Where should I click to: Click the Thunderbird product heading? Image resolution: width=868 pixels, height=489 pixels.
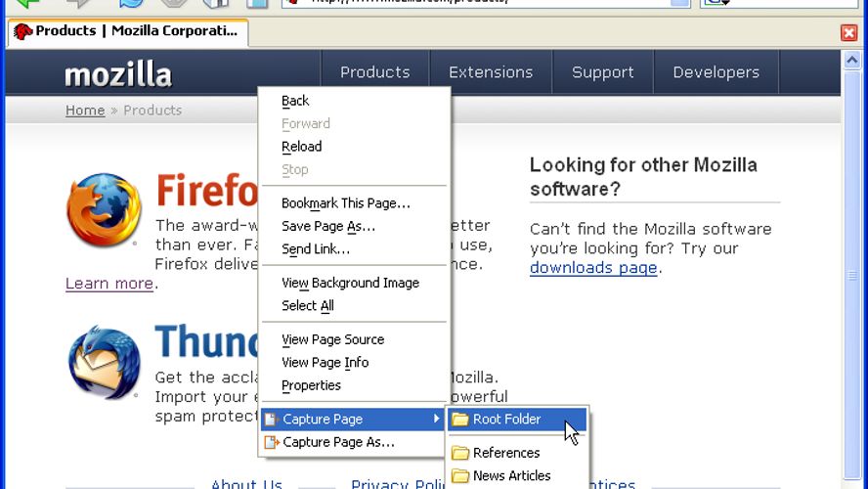(x=206, y=340)
